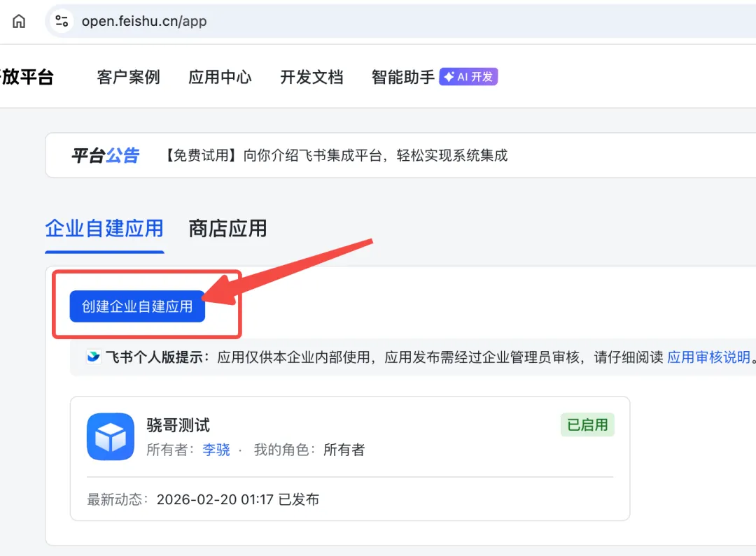Click the 最新动态 2026-02-20 01:17 已发布 text

203,499
